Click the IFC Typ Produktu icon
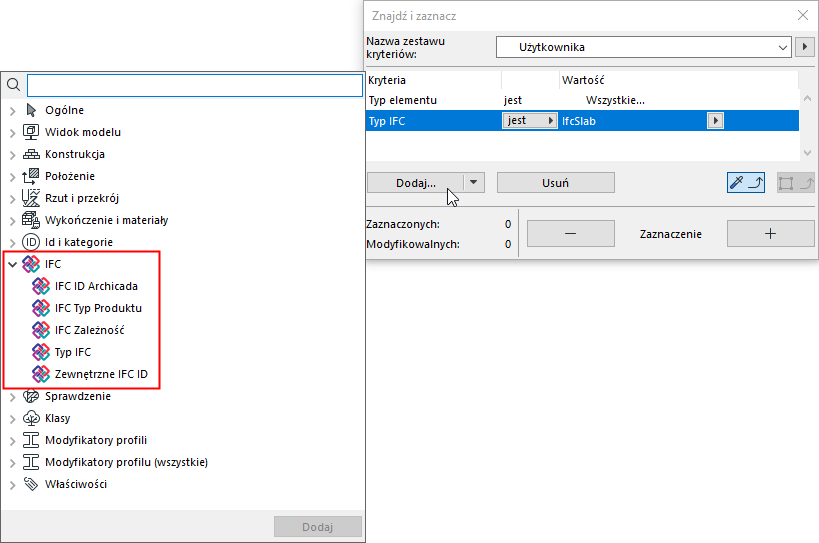This screenshot has height=543, width=819. [x=41, y=308]
